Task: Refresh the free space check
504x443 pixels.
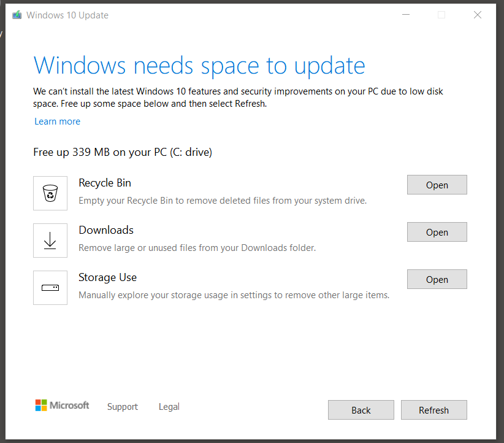Action: [434, 410]
